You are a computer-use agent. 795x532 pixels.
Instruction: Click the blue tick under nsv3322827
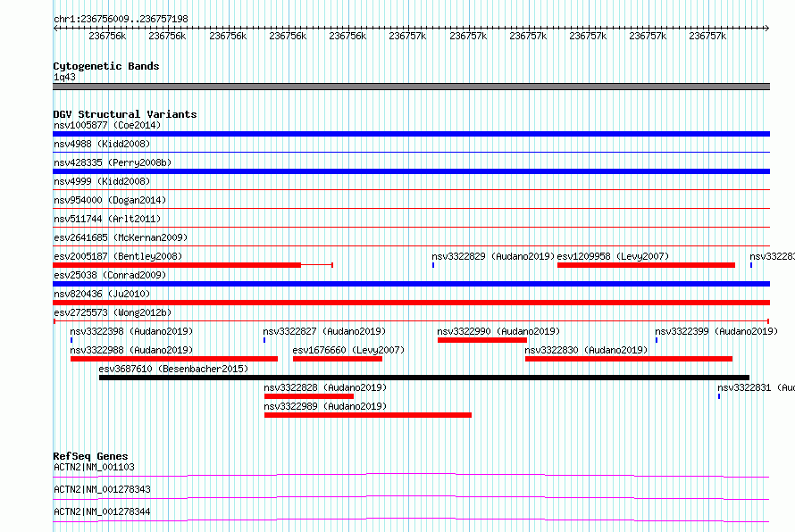[x=264, y=340]
